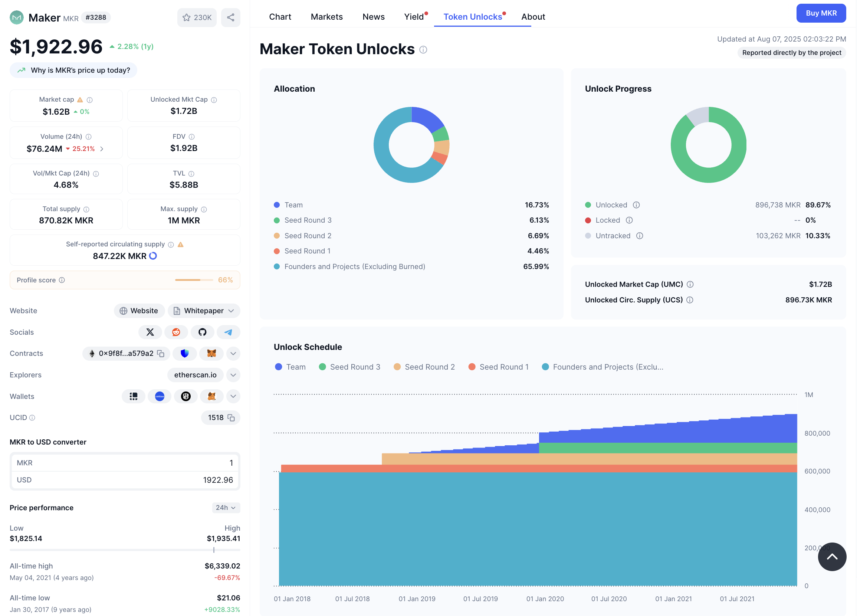This screenshot has width=857, height=616.
Task: Click the Unlock Progress donut chart
Action: click(x=709, y=145)
